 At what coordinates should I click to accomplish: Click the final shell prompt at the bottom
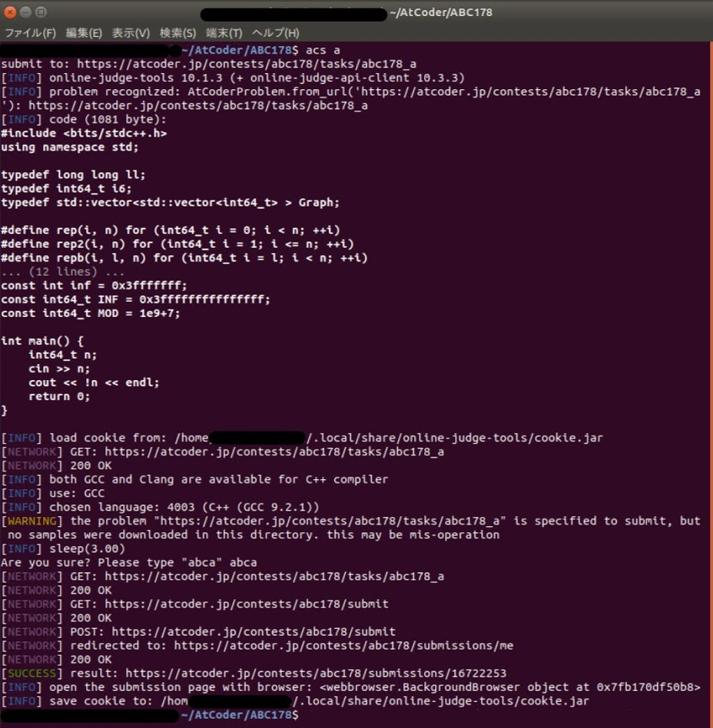pos(150,714)
